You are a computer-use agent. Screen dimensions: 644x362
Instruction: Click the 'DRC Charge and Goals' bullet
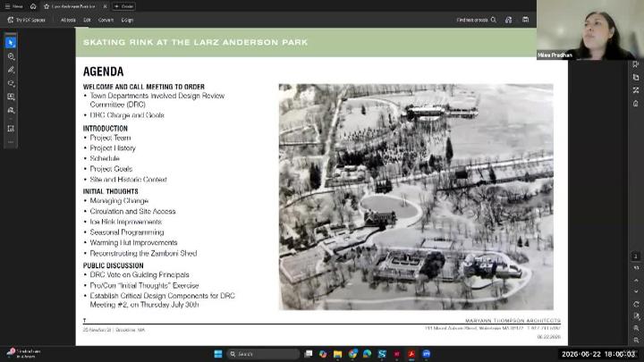click(x=127, y=115)
